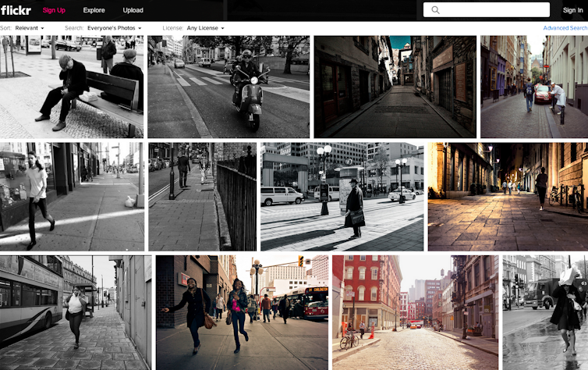Viewport: 588px width, 370px height.
Task: Open photo of man sleeping on bench
Action: click(x=72, y=87)
